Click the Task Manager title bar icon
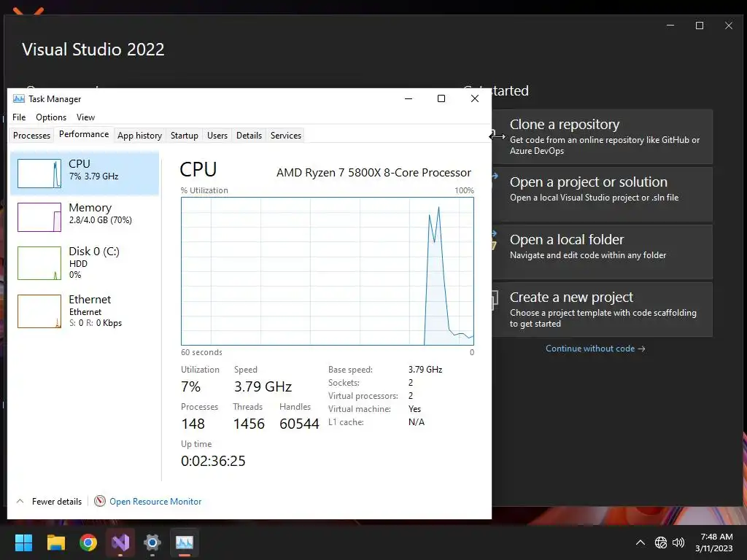This screenshot has width=747, height=560. 18,98
